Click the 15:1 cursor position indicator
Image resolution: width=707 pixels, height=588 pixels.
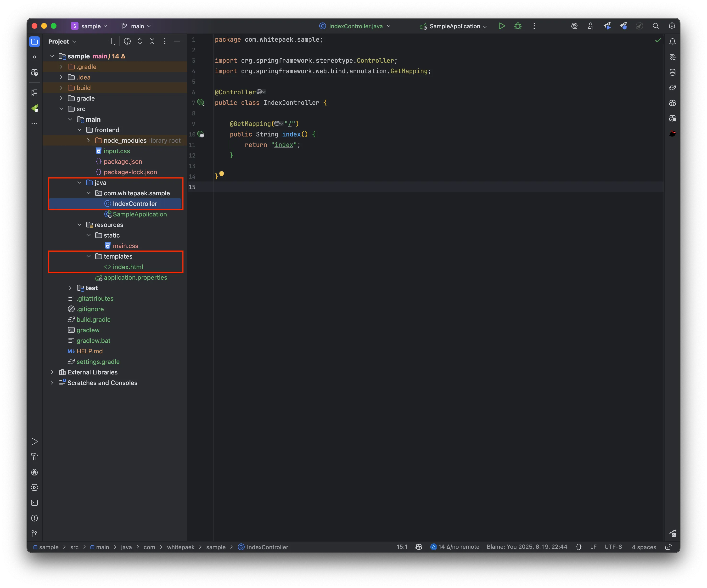click(402, 547)
